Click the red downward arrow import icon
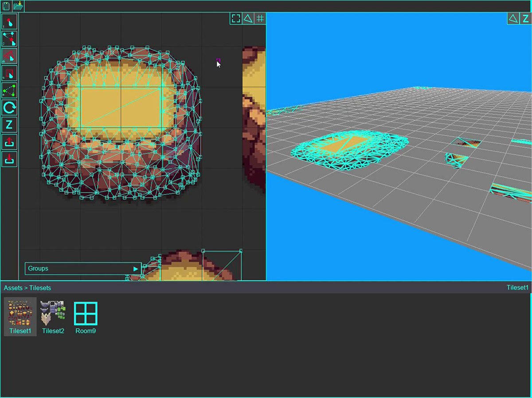Screen dimensions: 532x398 (x=9, y=159)
